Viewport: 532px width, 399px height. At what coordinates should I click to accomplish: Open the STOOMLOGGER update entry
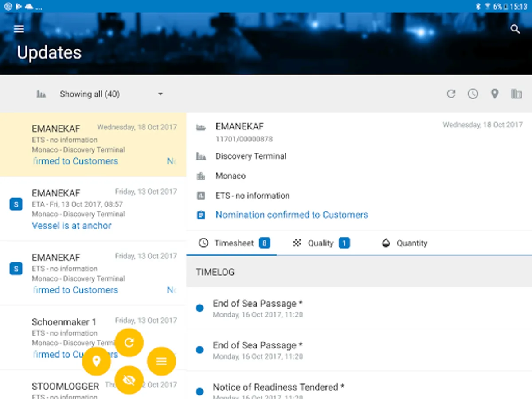click(93, 385)
